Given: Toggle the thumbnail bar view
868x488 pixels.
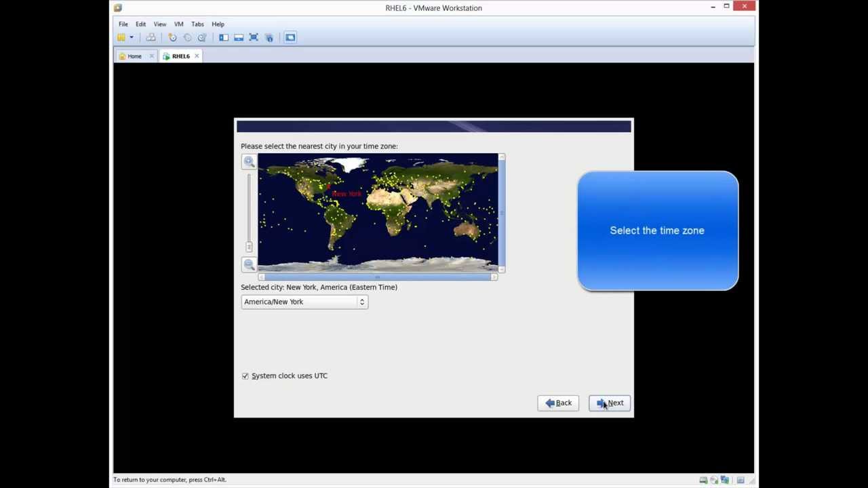Looking at the screenshot, I should tap(239, 37).
